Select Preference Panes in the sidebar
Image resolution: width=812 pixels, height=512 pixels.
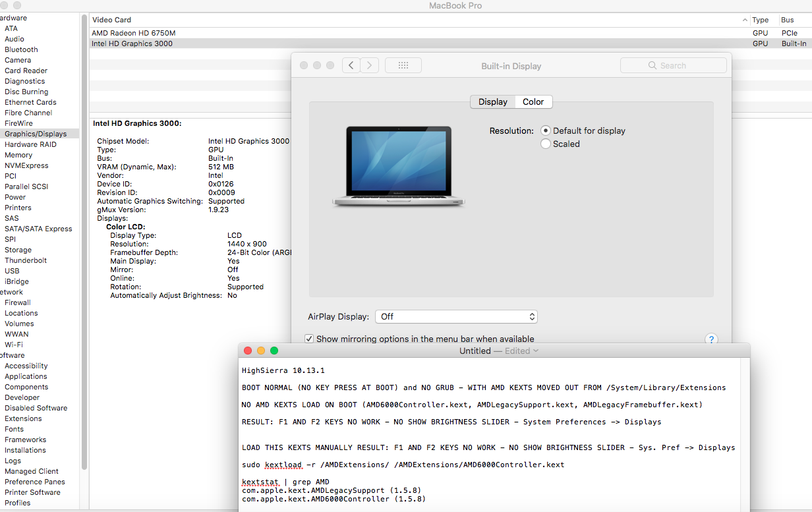[x=35, y=482]
